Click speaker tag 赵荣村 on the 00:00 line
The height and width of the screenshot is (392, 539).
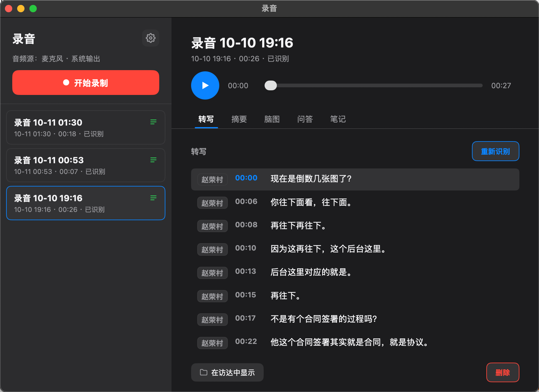pyautogui.click(x=212, y=179)
